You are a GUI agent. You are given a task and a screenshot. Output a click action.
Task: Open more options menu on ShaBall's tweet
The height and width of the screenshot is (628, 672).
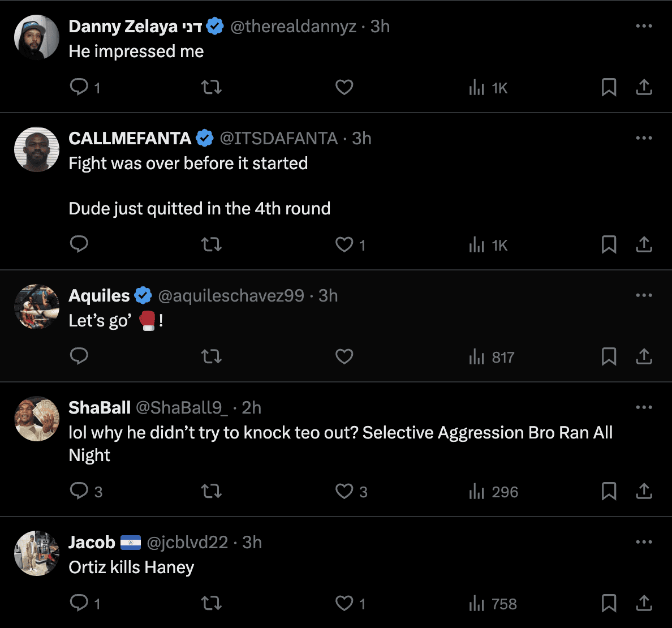click(x=644, y=407)
